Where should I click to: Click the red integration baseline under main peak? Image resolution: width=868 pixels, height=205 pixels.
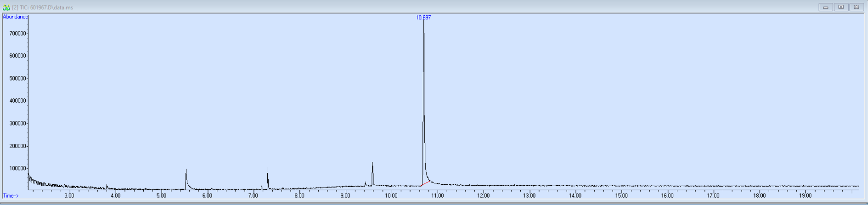click(x=426, y=183)
